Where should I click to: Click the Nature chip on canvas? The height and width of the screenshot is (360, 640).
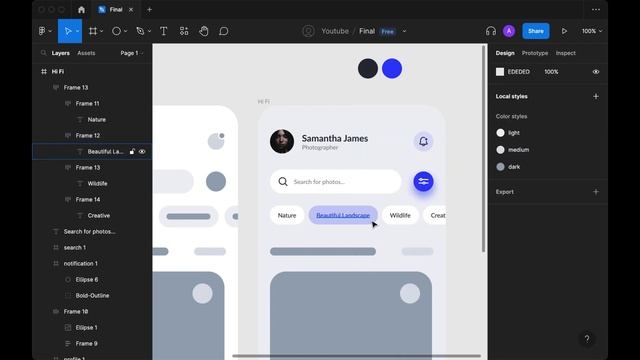click(287, 215)
